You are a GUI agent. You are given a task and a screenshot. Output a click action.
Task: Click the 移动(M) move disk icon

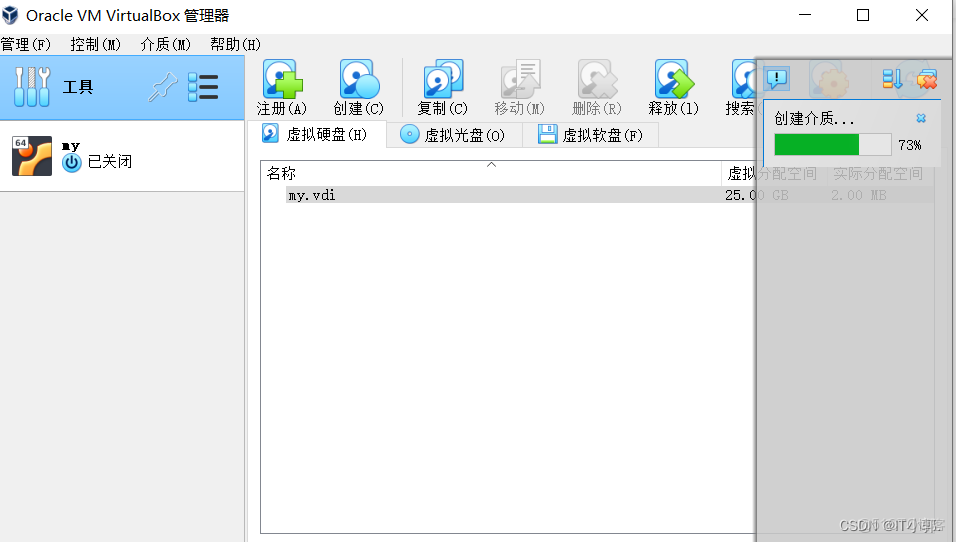(520, 79)
